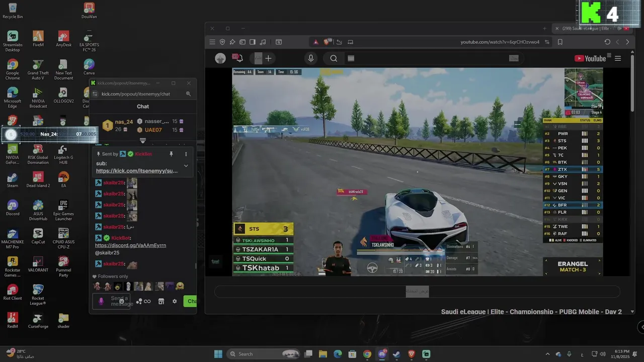
Task: Open the kick.com/itsenemyy sub link
Action: [x=137, y=171]
